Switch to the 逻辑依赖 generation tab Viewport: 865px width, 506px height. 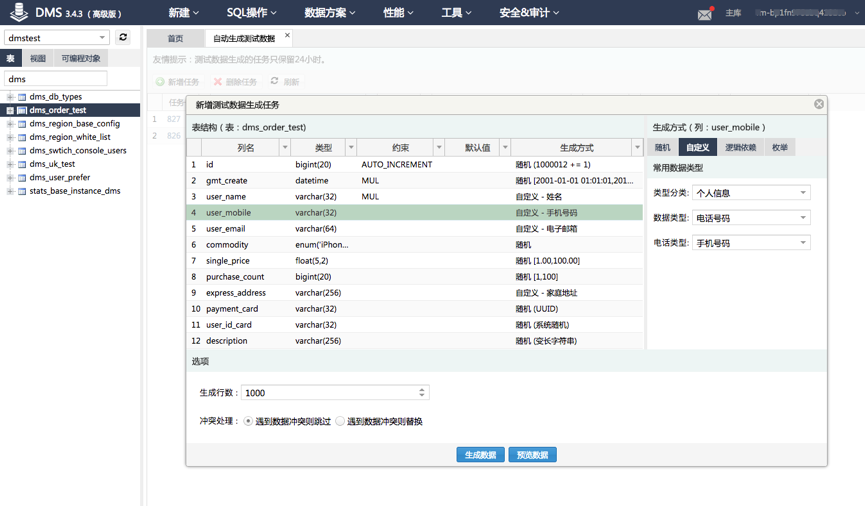pyautogui.click(x=740, y=147)
